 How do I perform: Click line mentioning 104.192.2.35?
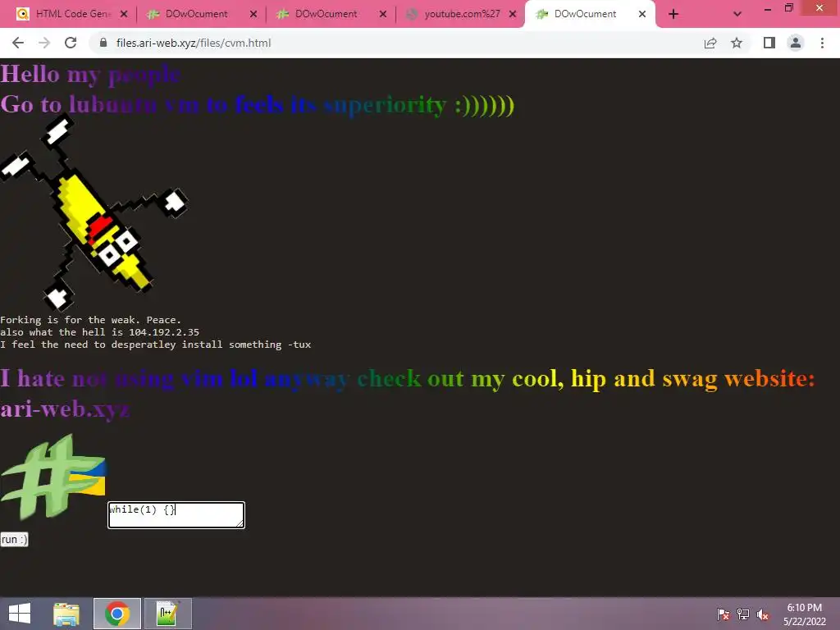99,332
